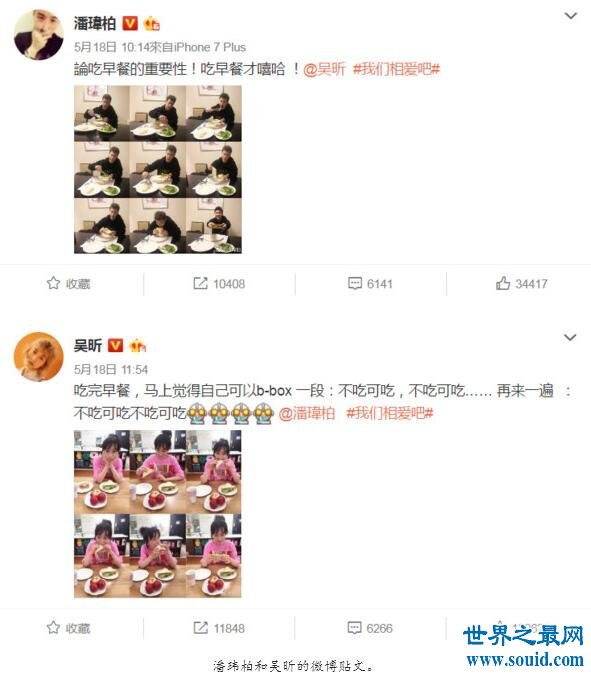This screenshot has height=676, width=591.
Task: Click member crown icon beside 潘玮柏's name
Action: coord(151,23)
